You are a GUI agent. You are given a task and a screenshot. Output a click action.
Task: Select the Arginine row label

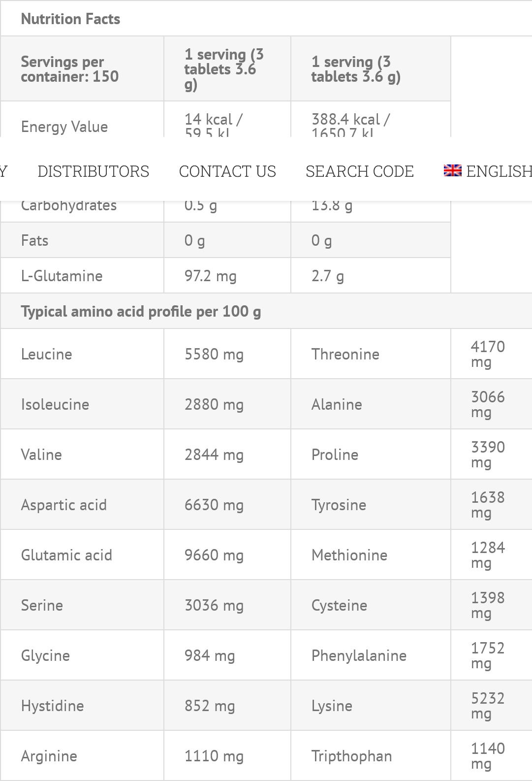coord(49,756)
